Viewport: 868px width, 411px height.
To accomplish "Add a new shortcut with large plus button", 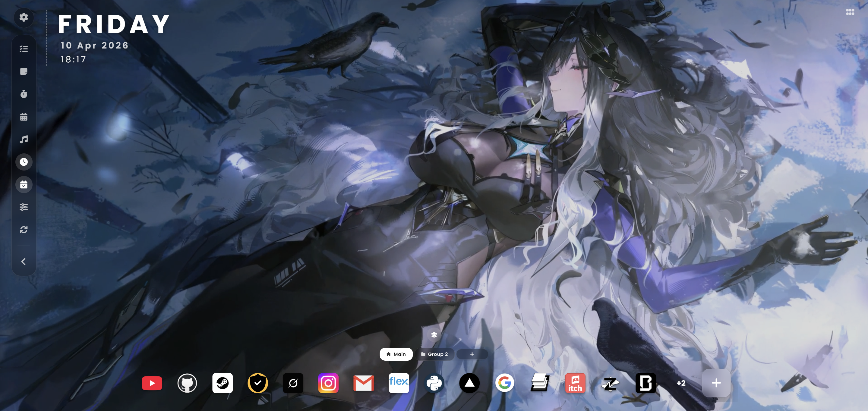I will point(716,383).
